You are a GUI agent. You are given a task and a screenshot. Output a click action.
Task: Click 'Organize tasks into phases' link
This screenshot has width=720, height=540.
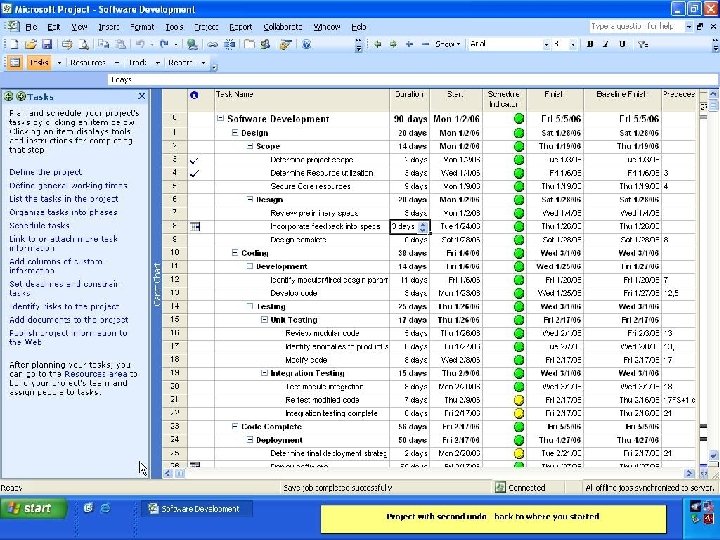[x=63, y=212]
